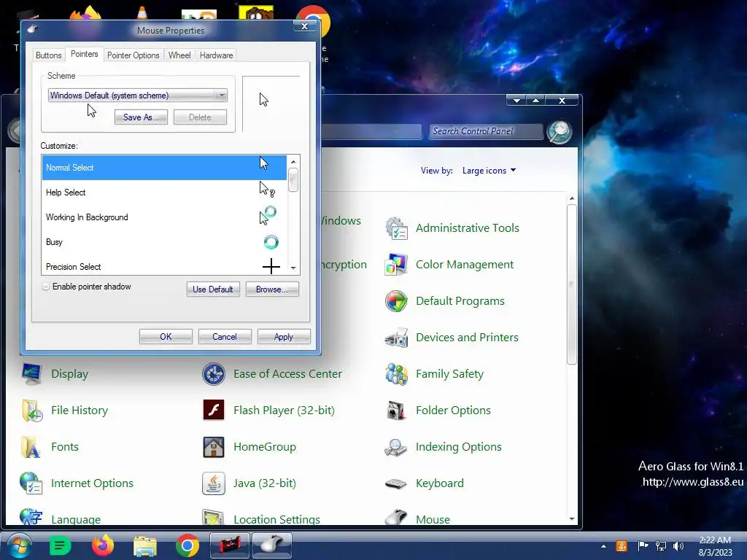Select Busy pointer entry
This screenshot has width=747, height=560.
pyautogui.click(x=164, y=242)
